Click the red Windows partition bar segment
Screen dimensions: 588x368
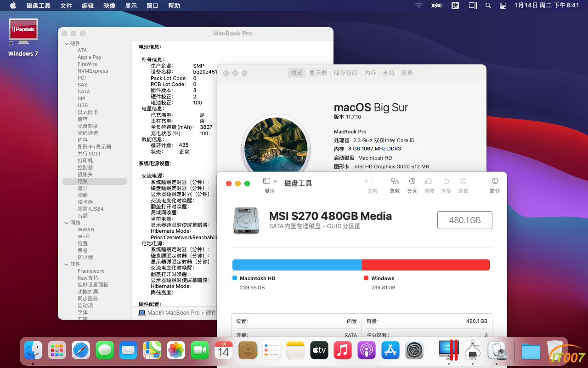(426, 265)
